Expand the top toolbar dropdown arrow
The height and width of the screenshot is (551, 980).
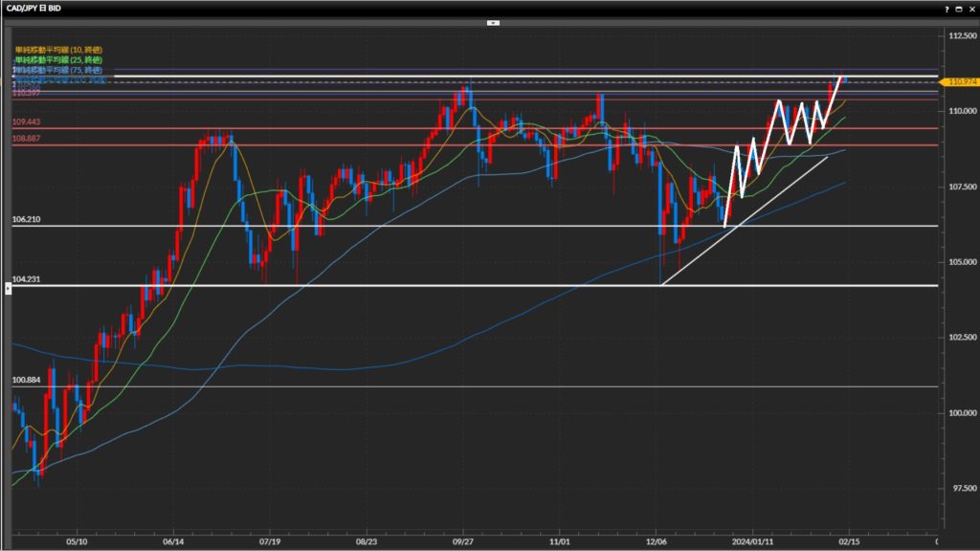tap(492, 21)
